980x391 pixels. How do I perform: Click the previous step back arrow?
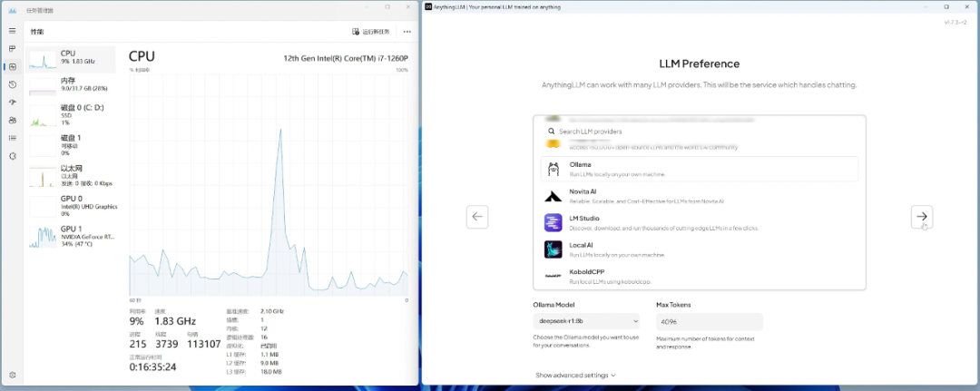pyautogui.click(x=477, y=217)
